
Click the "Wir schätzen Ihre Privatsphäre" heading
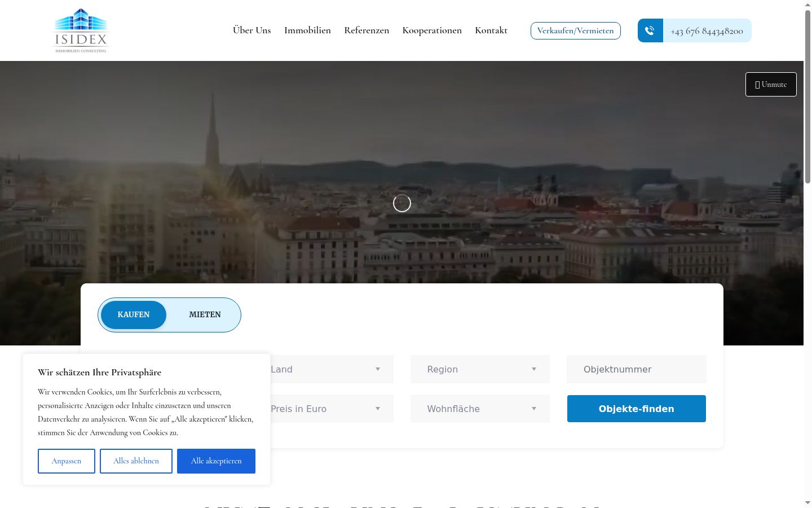[100, 373]
